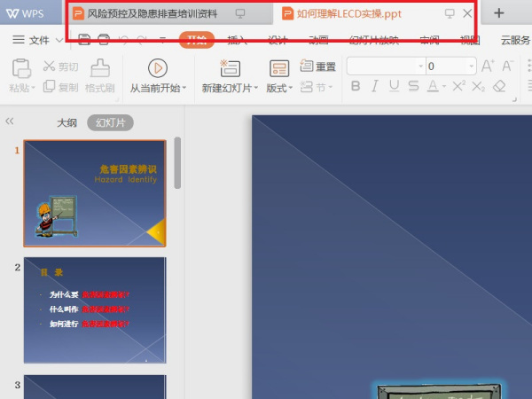The width and height of the screenshot is (532, 399).
Task: Expand the font color dropdown arrow
Action: [x=444, y=87]
